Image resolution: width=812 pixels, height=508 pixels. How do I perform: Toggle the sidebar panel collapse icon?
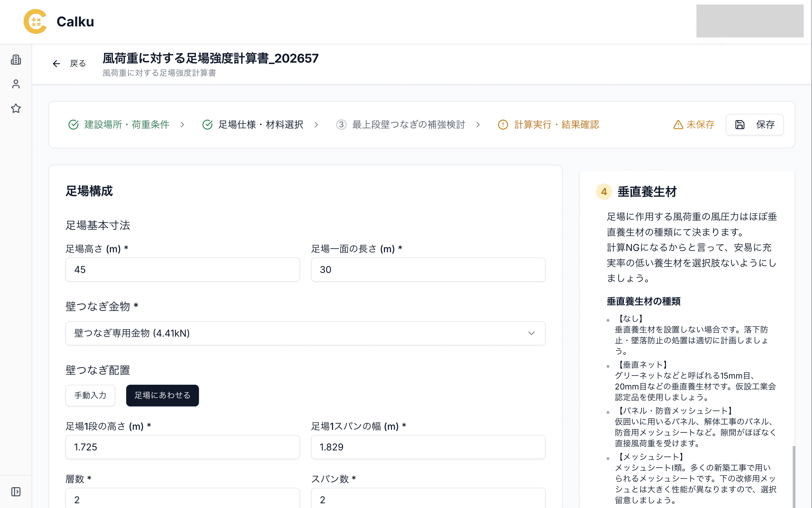coord(16,492)
